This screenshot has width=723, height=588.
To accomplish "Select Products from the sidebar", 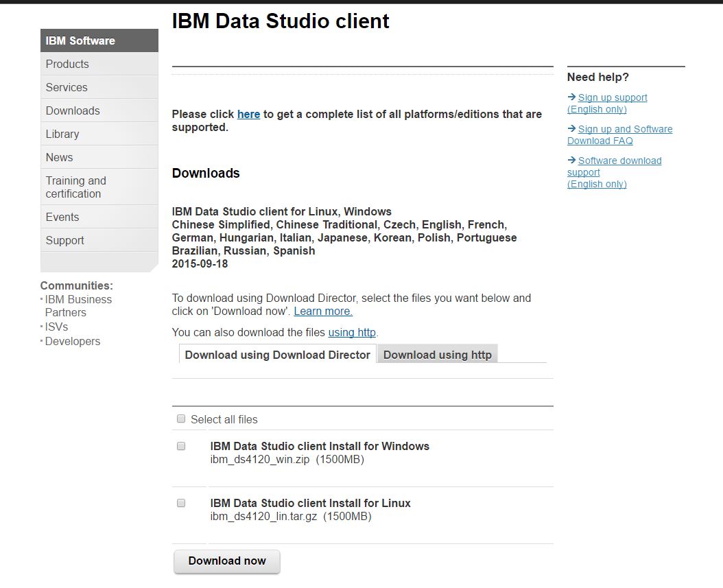I will tap(67, 64).
